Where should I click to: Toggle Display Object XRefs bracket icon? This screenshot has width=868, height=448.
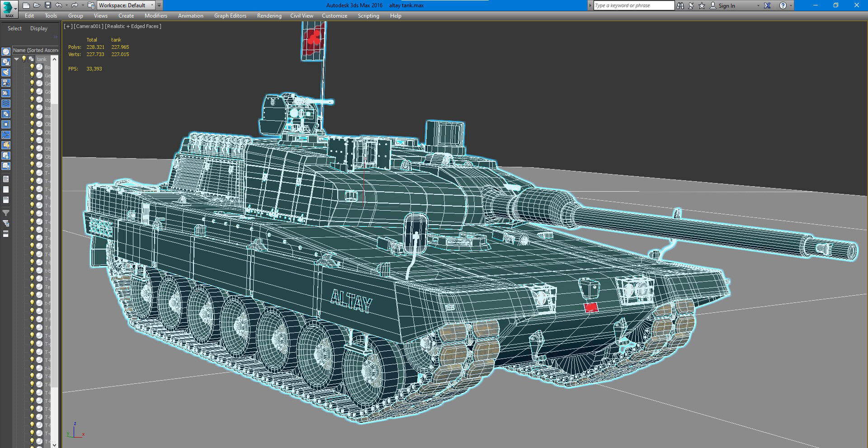6,124
